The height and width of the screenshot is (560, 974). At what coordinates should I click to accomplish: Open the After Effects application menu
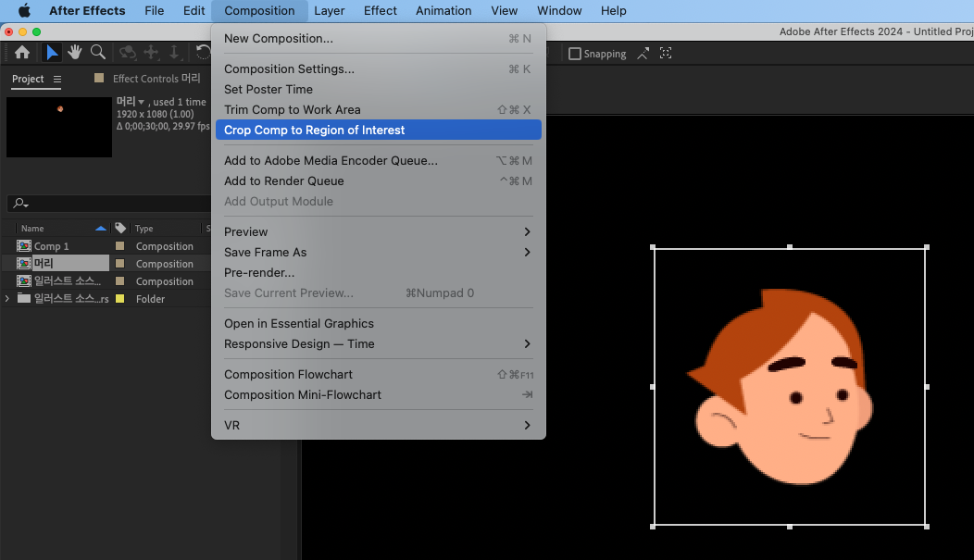coord(87,10)
